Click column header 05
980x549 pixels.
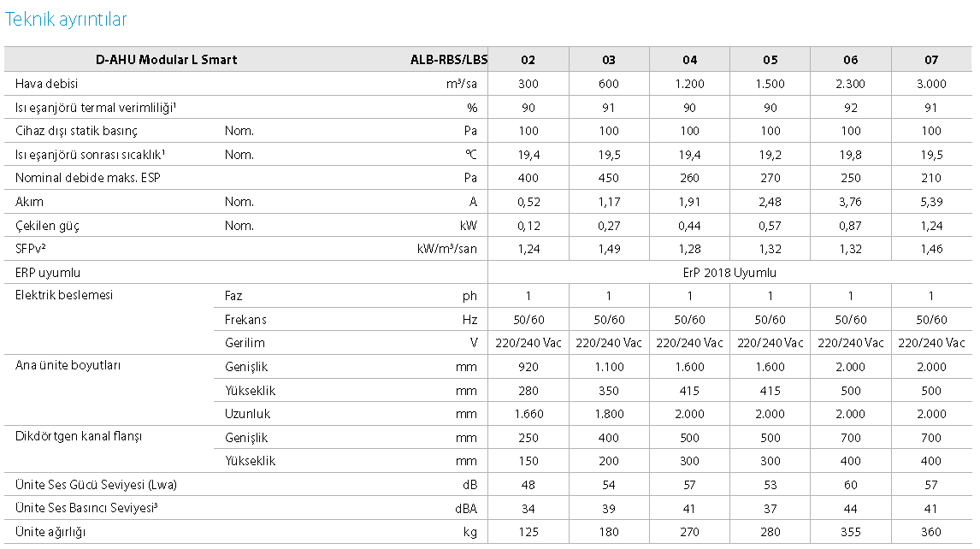click(770, 60)
